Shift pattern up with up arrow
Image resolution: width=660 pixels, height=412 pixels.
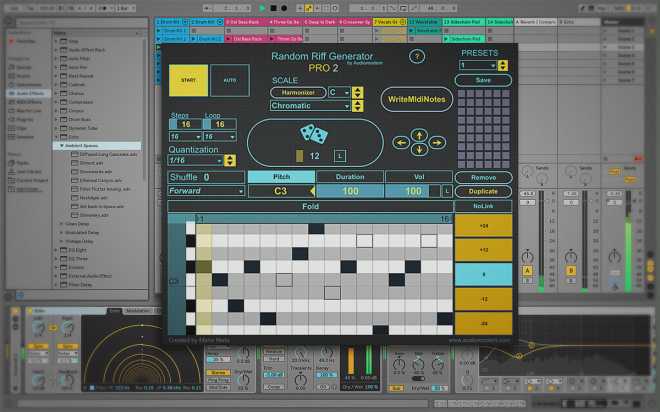pos(419,135)
